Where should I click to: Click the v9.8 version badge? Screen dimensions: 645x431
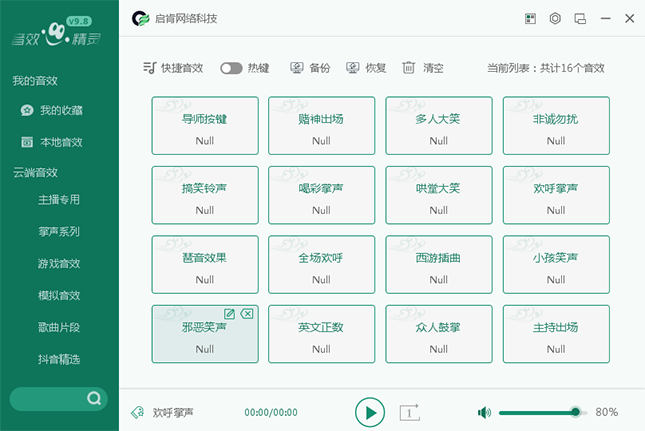click(79, 21)
